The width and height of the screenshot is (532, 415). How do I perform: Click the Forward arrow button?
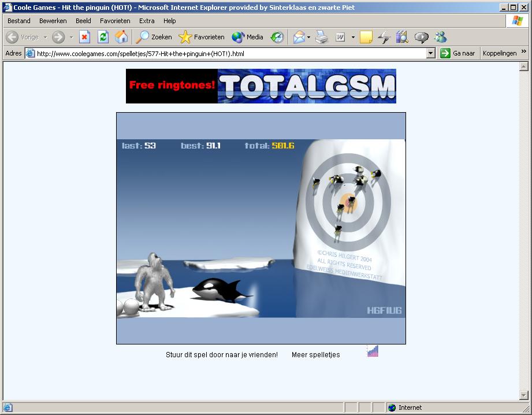[x=58, y=37]
